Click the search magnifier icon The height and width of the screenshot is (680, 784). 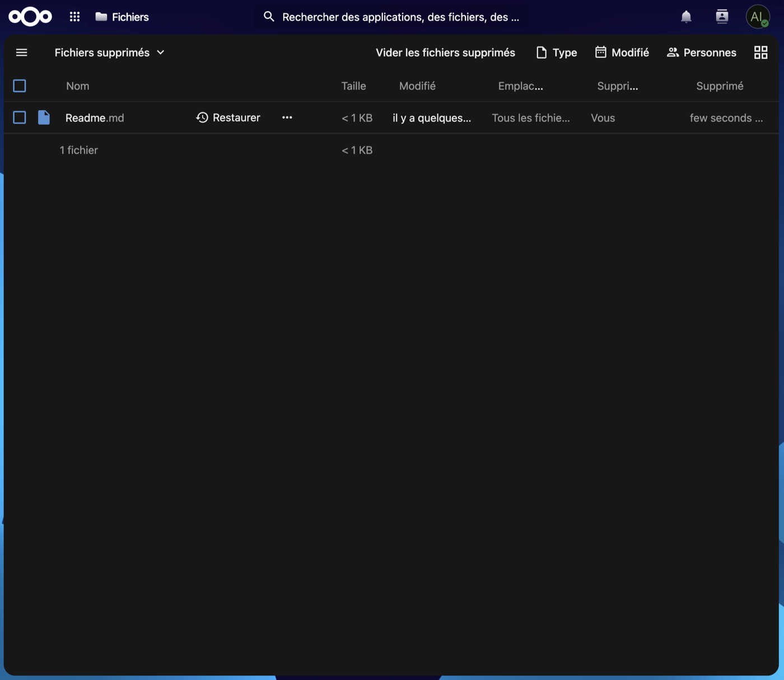[269, 17]
